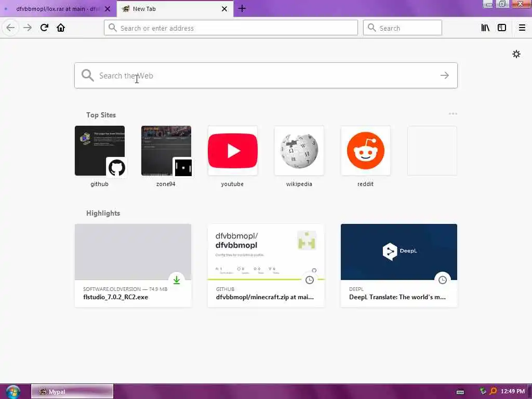This screenshot has width=532, height=399.
Task: Select the New Tab tab
Action: click(175, 9)
